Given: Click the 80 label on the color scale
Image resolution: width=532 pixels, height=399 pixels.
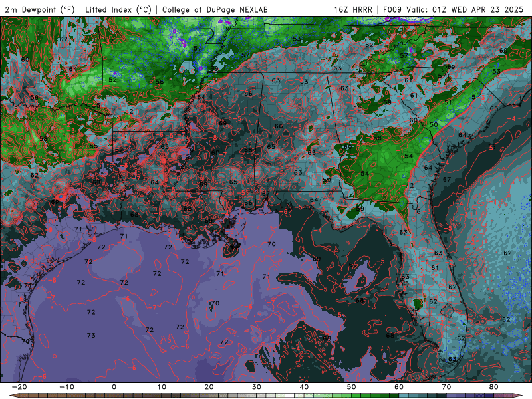Looking at the screenshot, I should pos(494,387).
